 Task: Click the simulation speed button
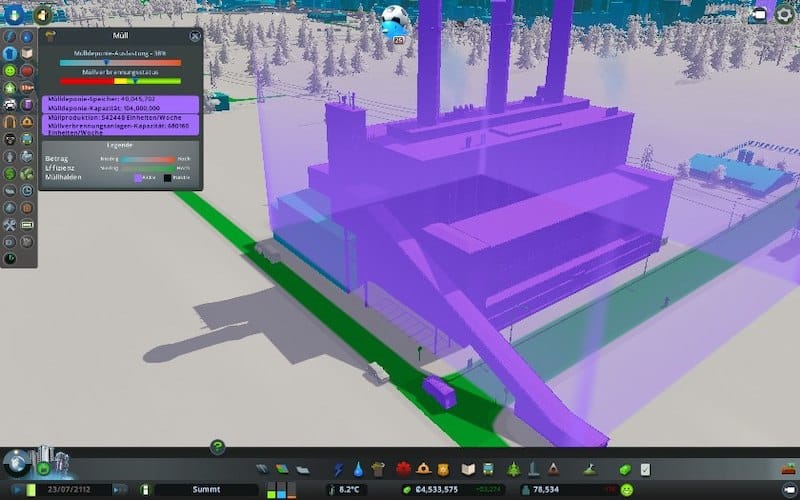(120, 489)
